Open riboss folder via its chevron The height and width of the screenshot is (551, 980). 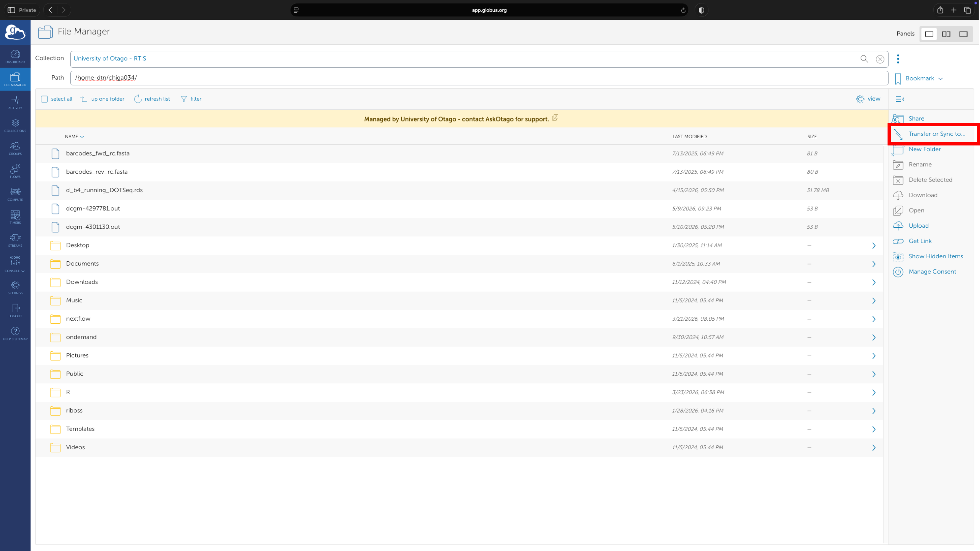[x=873, y=411]
